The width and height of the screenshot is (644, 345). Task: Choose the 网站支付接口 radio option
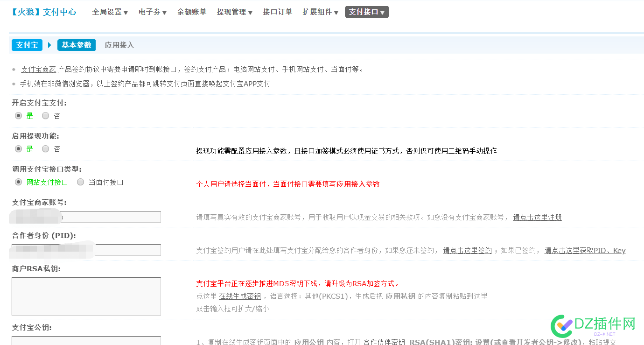pos(18,182)
